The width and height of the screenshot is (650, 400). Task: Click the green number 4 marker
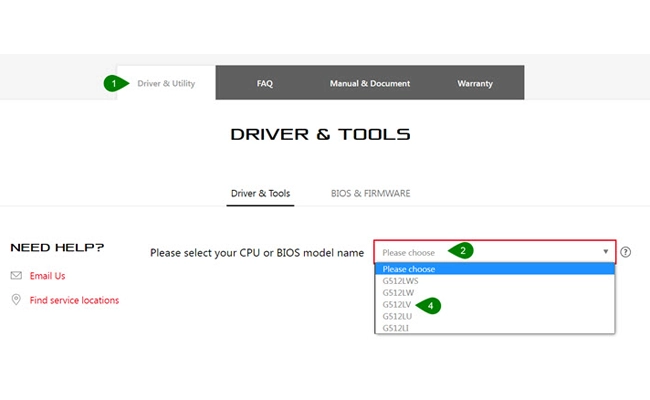tap(429, 305)
